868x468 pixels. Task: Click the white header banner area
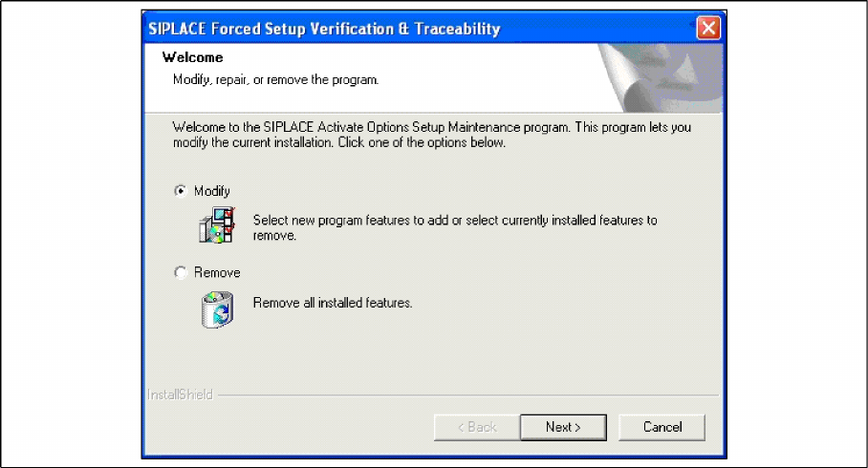point(371,78)
